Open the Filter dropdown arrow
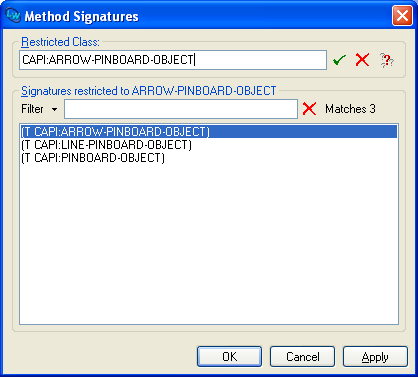Image resolution: width=418 pixels, height=377 pixels. 54,109
